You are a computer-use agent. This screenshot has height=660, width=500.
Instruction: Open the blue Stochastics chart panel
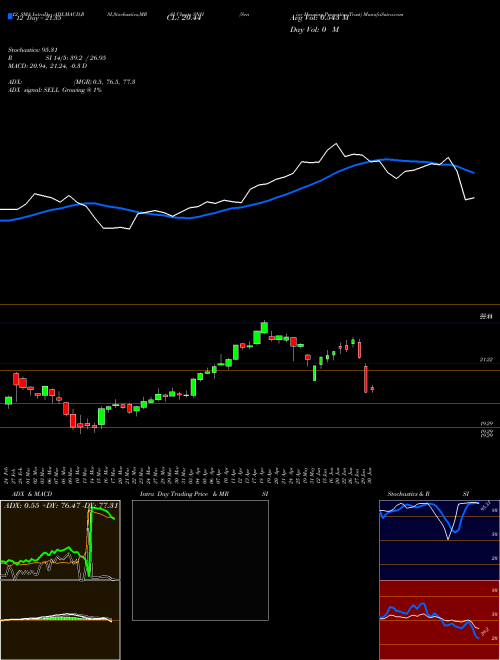[439, 540]
